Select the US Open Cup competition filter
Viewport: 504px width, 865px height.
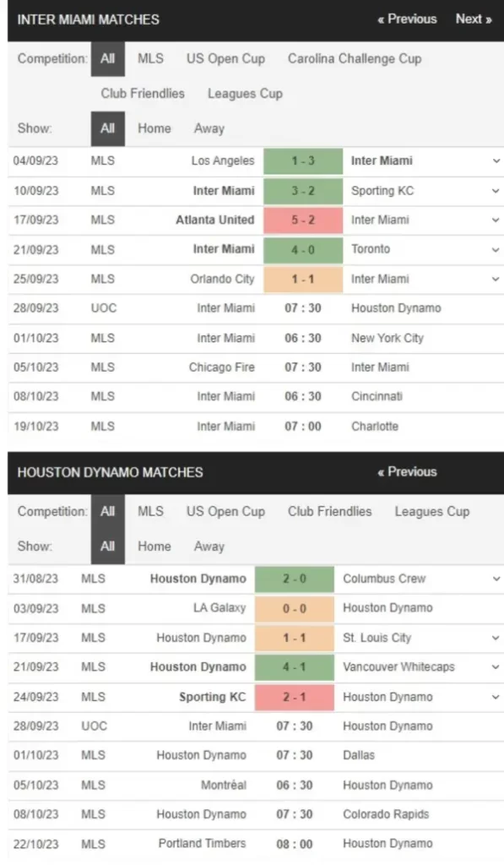pyautogui.click(x=225, y=58)
